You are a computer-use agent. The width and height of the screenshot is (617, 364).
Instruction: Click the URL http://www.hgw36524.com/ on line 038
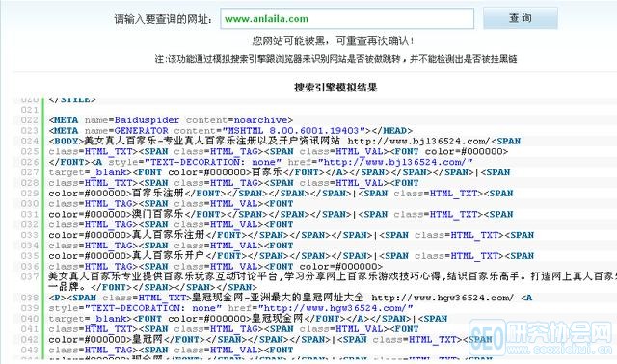pos(443,298)
